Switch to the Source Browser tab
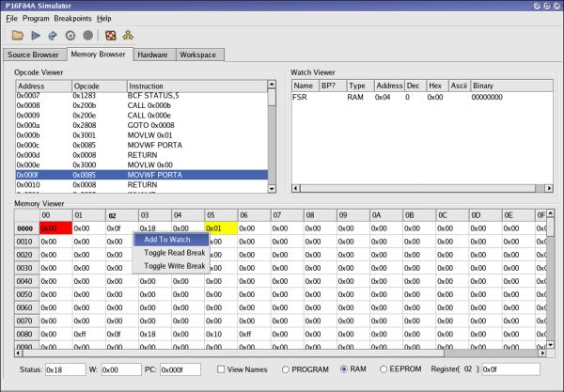The width and height of the screenshot is (564, 392). tap(33, 55)
